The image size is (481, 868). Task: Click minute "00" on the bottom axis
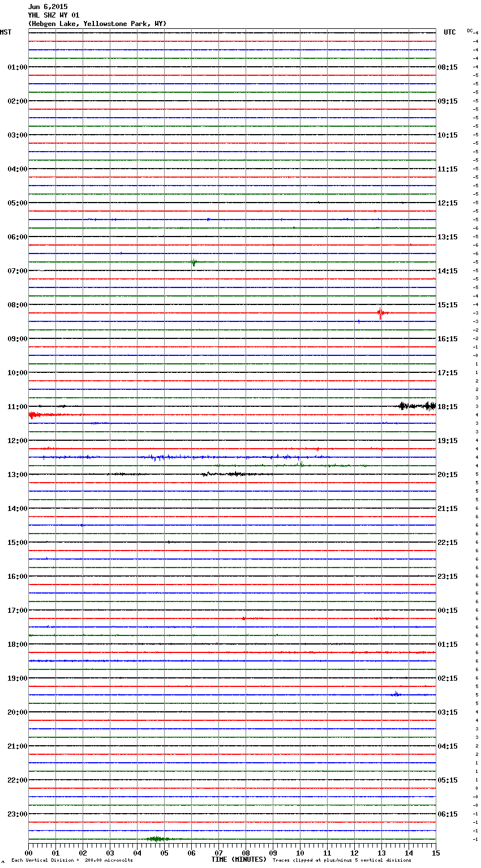(28, 853)
